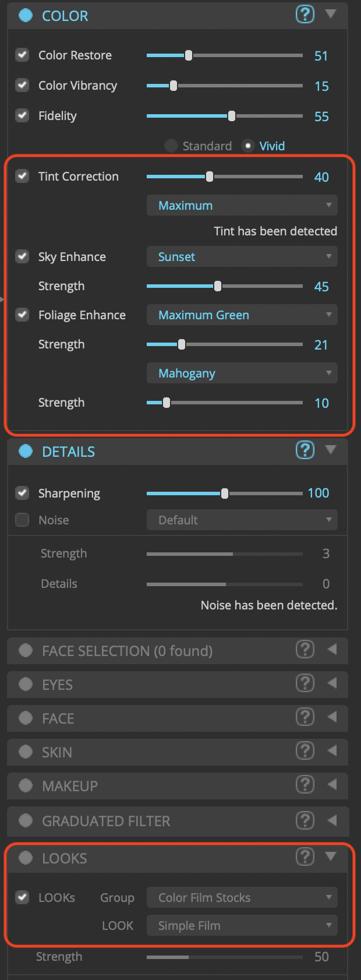Open the Maximum Green foliage dropdown
The width and height of the screenshot is (361, 980).
[x=242, y=315]
